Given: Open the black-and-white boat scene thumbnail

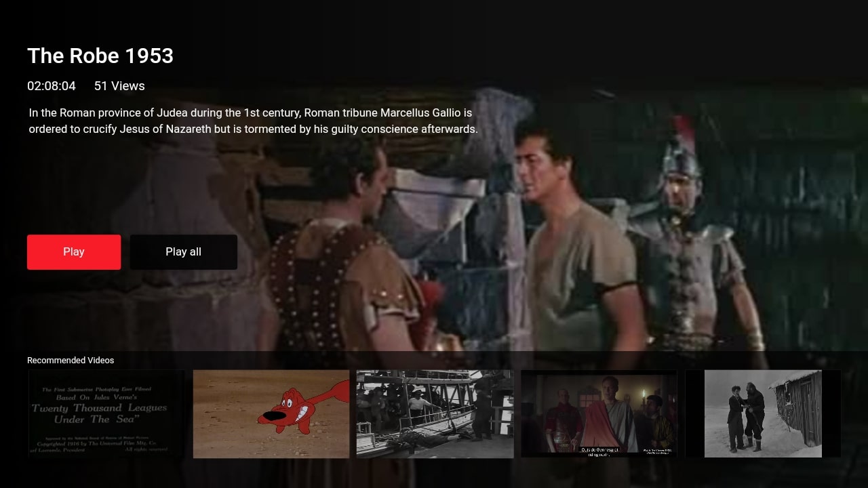Looking at the screenshot, I should [435, 413].
